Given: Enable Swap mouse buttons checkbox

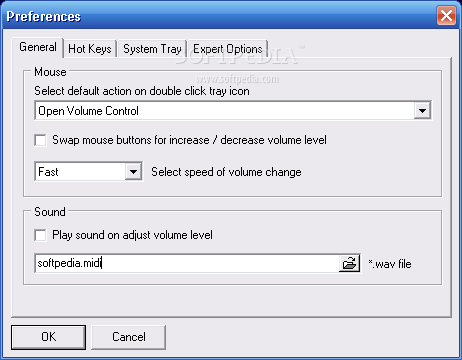Looking at the screenshot, I should [40, 140].
